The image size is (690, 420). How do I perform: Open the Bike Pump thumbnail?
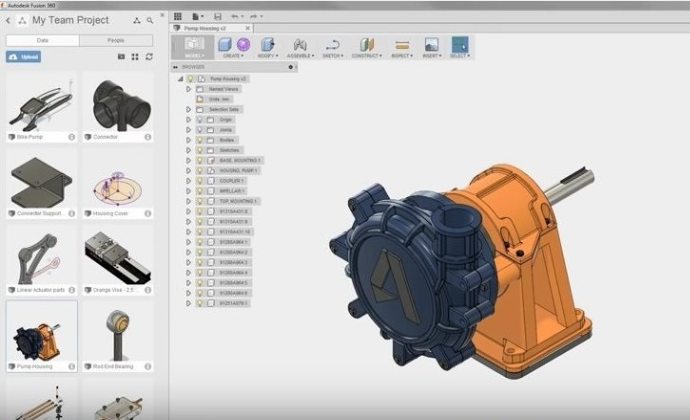(x=42, y=104)
